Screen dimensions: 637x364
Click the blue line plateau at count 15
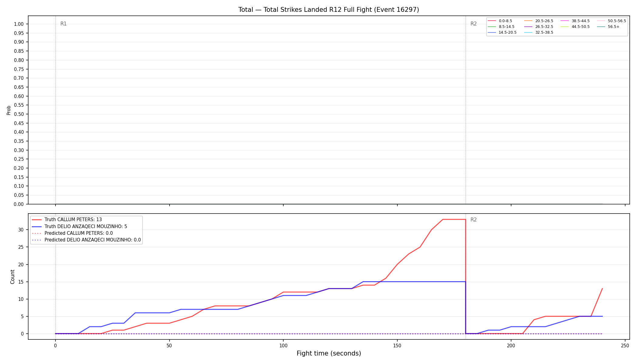[x=414, y=282]
